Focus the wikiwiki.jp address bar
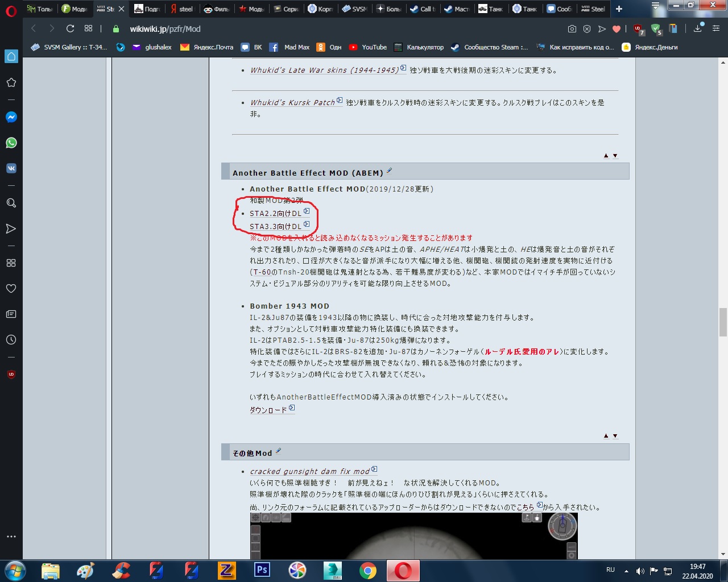The image size is (728, 582). click(341, 28)
